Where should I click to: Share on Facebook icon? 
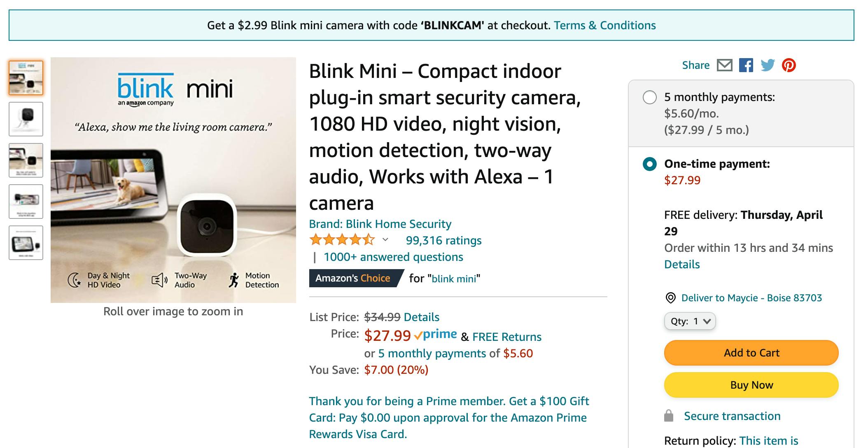tap(746, 66)
